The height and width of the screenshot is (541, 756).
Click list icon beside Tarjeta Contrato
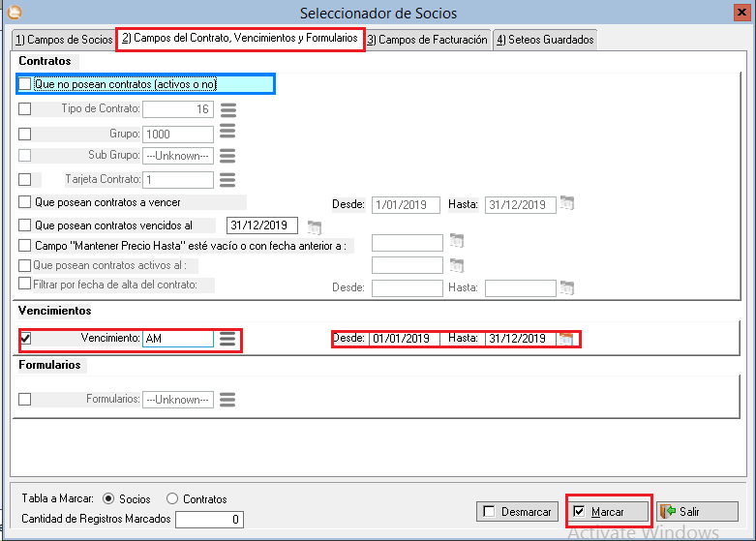[x=228, y=179]
